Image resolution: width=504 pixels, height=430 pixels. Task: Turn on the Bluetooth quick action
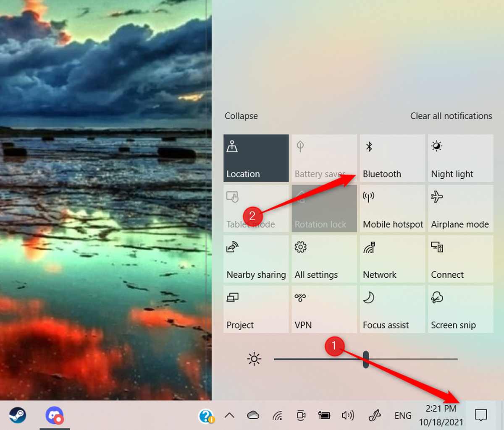coord(392,158)
